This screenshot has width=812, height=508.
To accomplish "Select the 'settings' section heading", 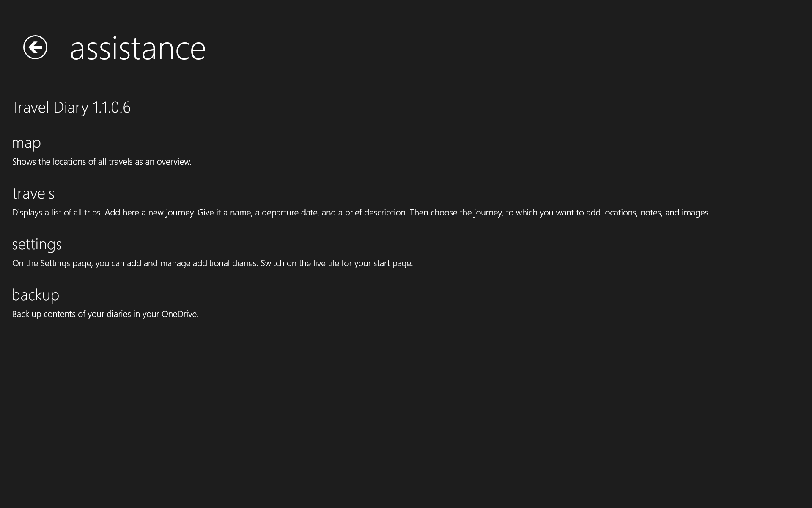I will [37, 244].
